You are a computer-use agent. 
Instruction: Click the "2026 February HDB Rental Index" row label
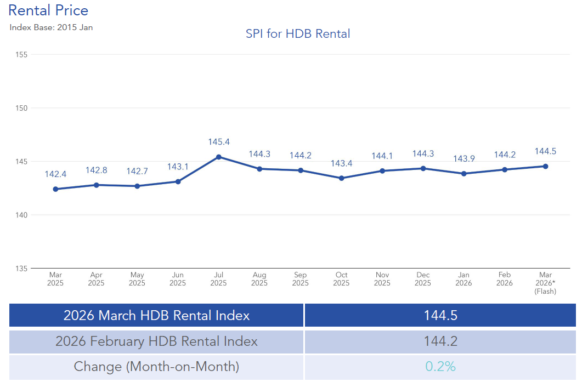pyautogui.click(x=156, y=341)
